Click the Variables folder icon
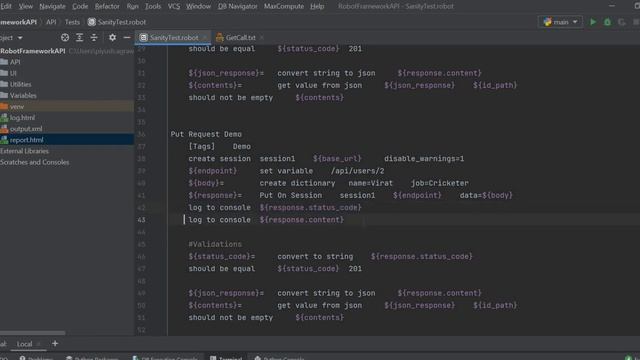Screen dimensions: 640x360 click(x=4, y=95)
